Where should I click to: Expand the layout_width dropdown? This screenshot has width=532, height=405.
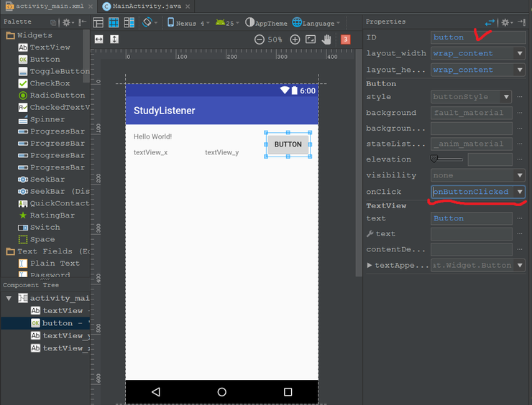pyautogui.click(x=520, y=53)
